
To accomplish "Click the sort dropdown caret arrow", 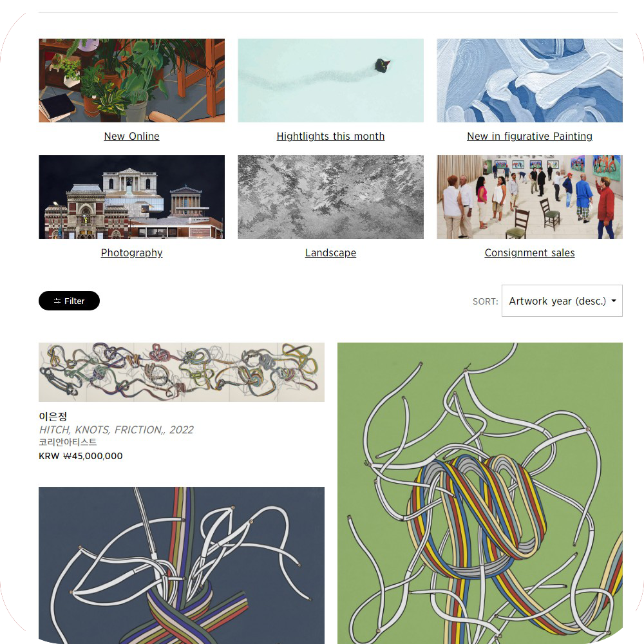I will tap(614, 301).
